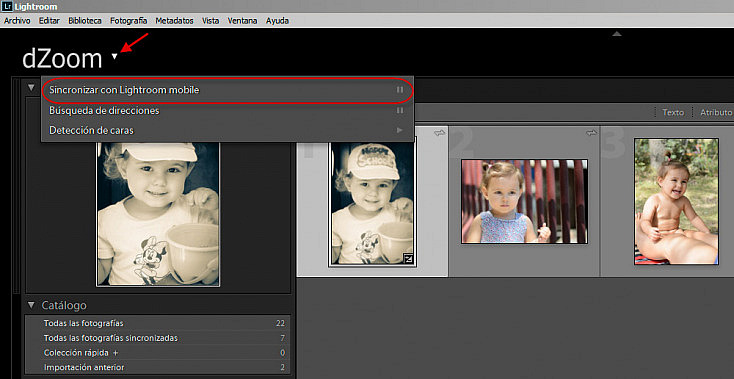Open the Archivo menu
Image resolution: width=734 pixels, height=379 pixels.
(17, 21)
